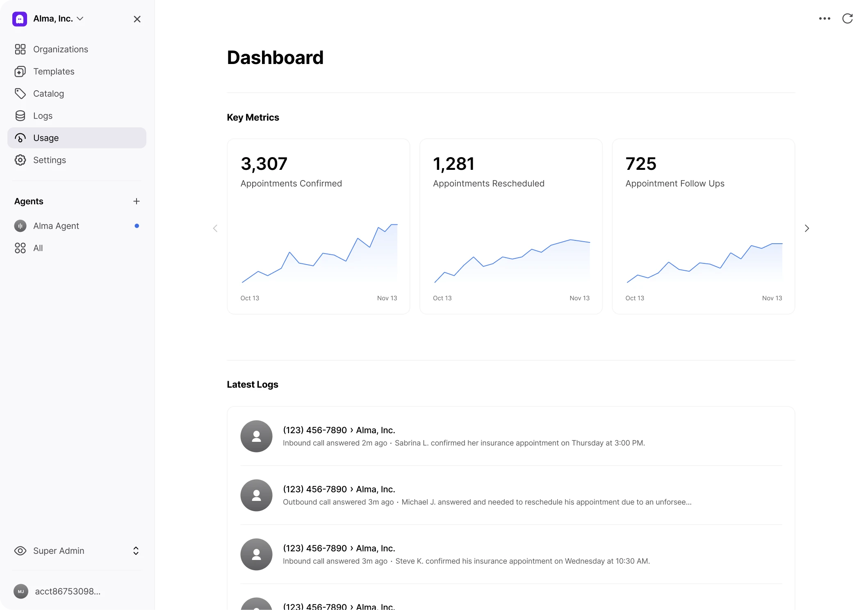Click the 1,281 value
This screenshot has height=610, width=868.
click(453, 164)
